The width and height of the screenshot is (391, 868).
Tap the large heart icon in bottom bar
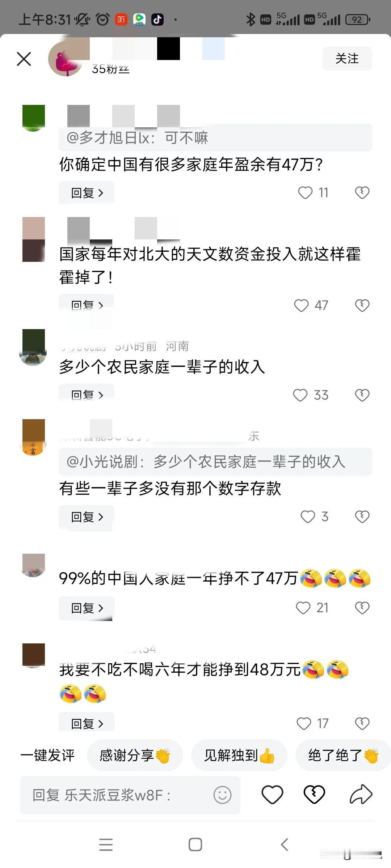[272, 795]
